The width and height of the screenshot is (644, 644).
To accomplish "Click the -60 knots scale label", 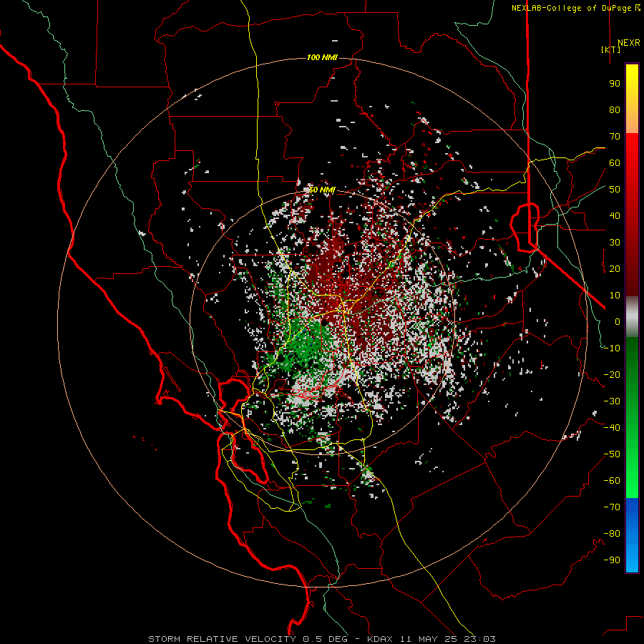I will (612, 481).
